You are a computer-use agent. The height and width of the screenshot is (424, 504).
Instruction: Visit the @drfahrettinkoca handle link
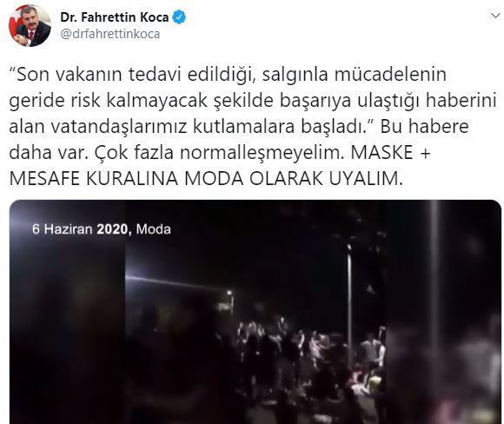point(110,34)
